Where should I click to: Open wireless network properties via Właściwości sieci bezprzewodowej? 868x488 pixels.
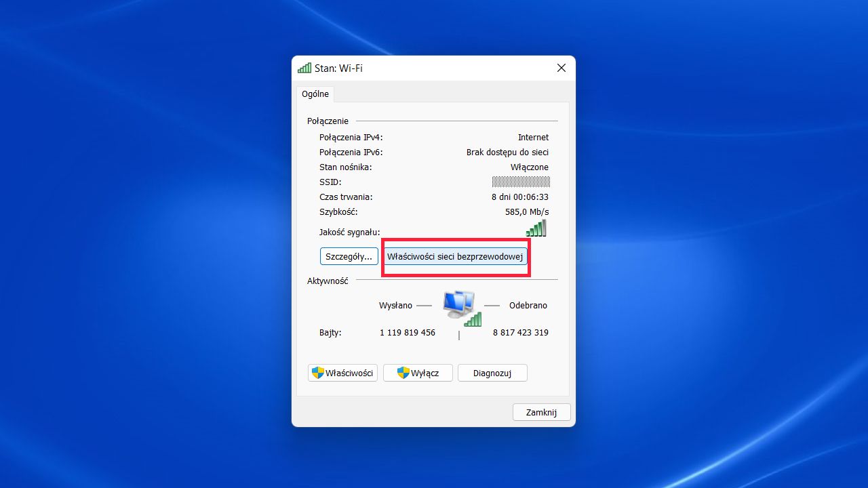(x=455, y=256)
